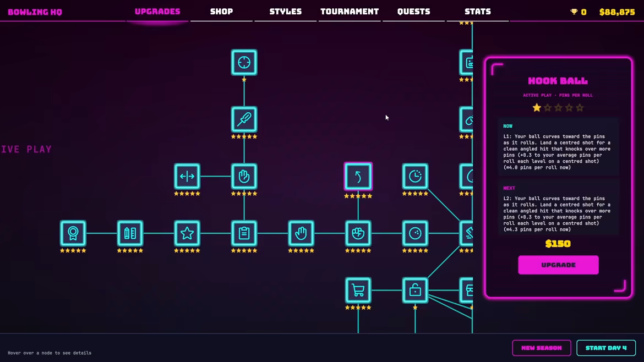
Task: Click the Hook Ball panel title
Action: tap(558, 81)
